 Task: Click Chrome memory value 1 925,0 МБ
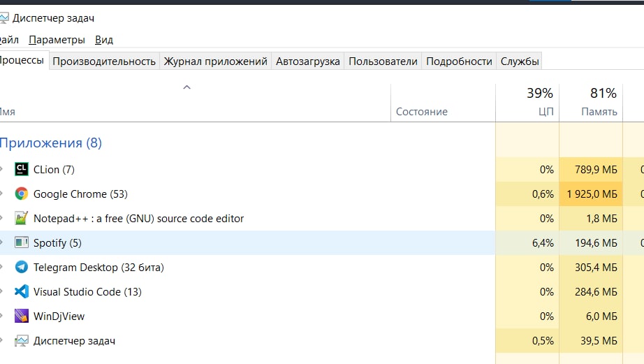(x=592, y=194)
